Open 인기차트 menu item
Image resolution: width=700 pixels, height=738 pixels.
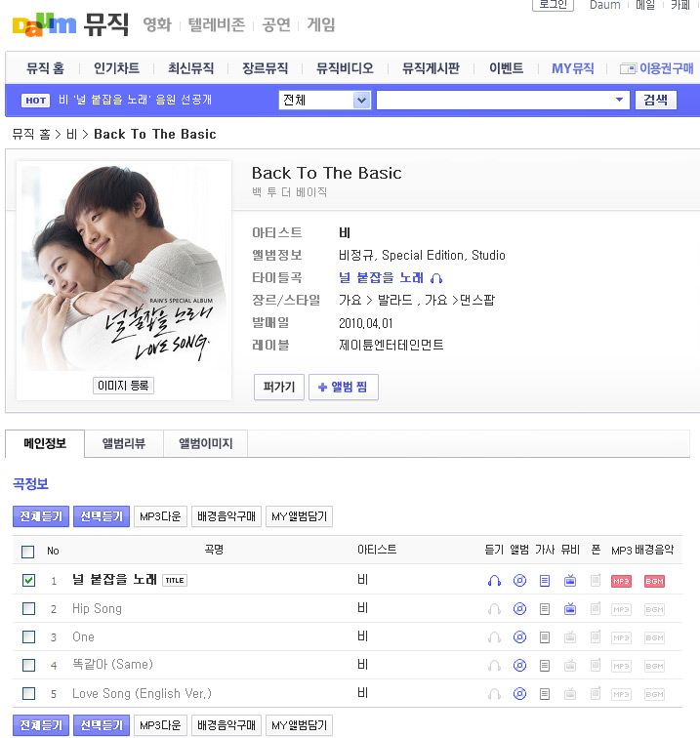coord(116,68)
